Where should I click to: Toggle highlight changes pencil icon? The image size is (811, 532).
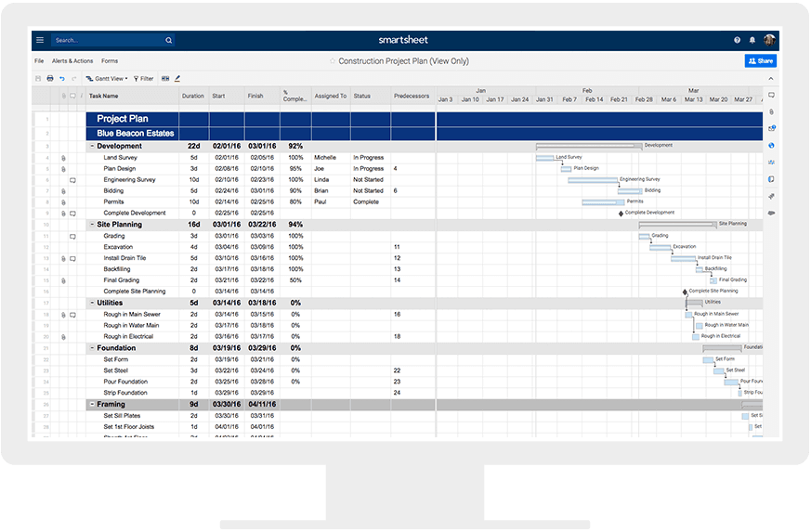pyautogui.click(x=177, y=79)
